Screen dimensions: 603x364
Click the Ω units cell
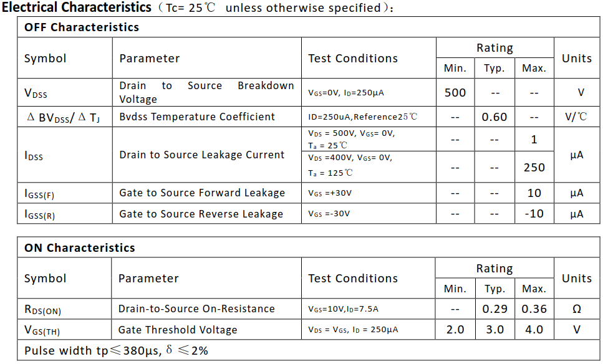[576, 309]
